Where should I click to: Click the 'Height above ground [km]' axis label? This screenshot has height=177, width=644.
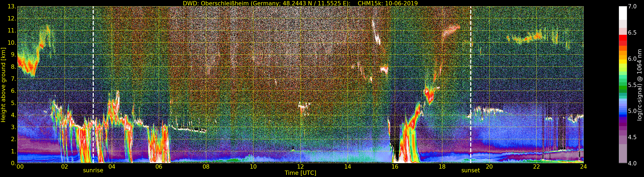3,85
